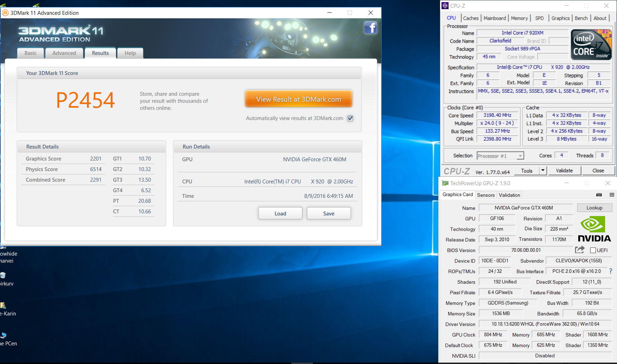This screenshot has width=617, height=364.
Task: Click the Graphics Score value 2201
Action: (96, 159)
